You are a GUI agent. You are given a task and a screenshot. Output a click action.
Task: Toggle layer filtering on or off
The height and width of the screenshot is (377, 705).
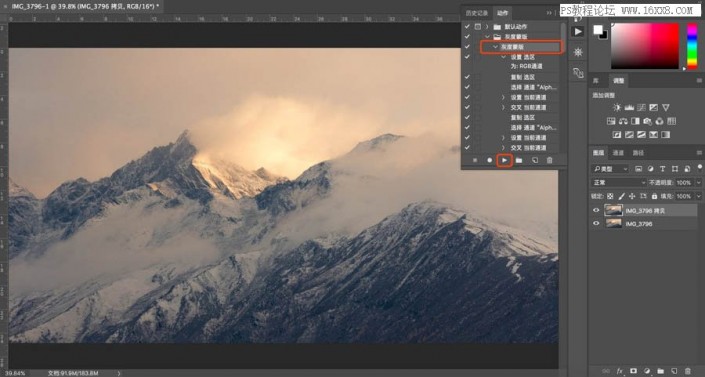click(700, 167)
